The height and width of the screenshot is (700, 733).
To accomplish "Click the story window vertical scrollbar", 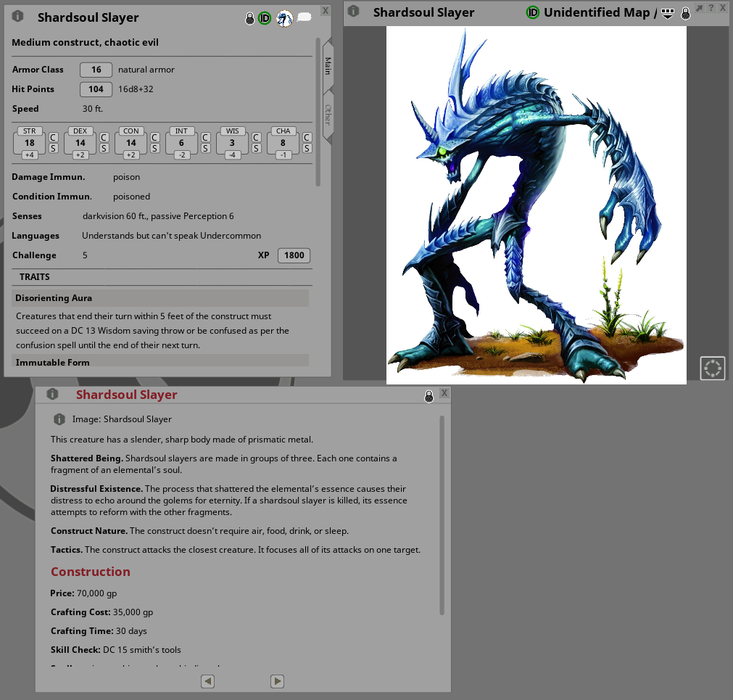I will pos(442,514).
